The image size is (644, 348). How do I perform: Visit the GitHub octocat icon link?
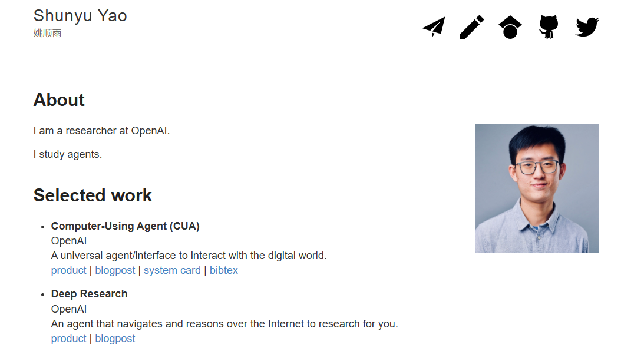point(549,27)
